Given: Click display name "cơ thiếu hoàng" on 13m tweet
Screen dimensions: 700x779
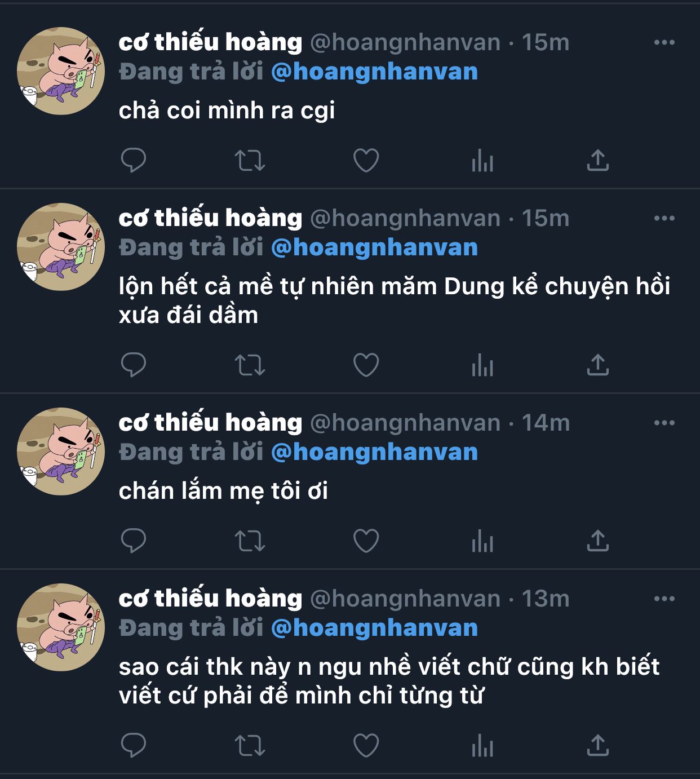Looking at the screenshot, I should click(x=210, y=599).
